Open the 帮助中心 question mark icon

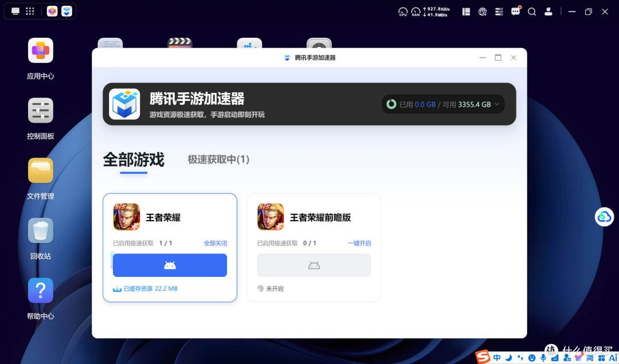point(41,291)
